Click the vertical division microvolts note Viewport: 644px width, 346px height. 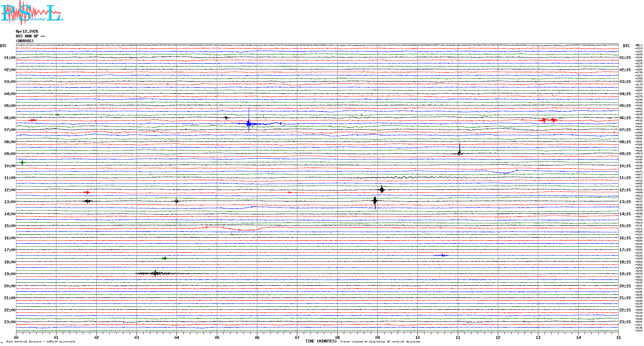click(41, 342)
